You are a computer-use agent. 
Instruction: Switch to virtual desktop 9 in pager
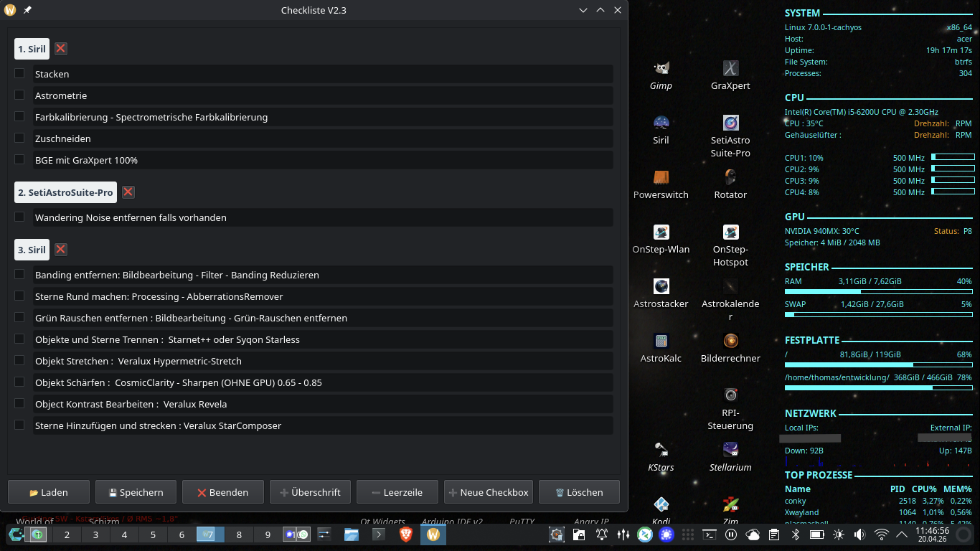pos(268,534)
